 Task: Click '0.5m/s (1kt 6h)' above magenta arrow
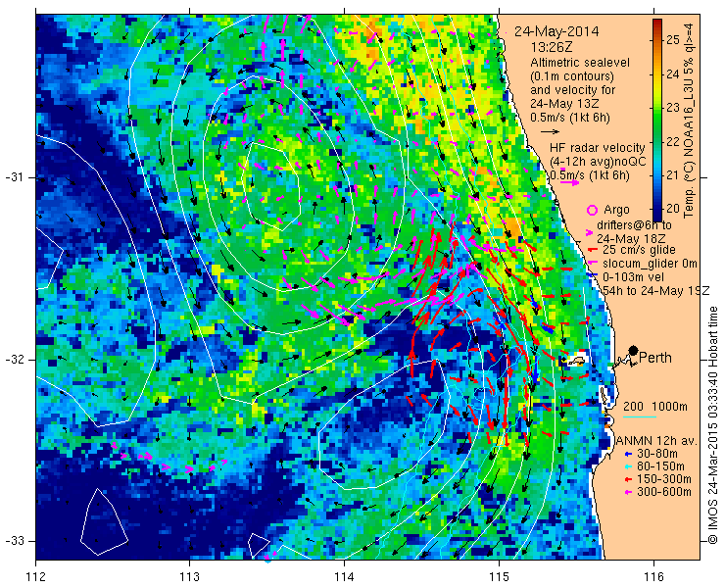click(590, 175)
